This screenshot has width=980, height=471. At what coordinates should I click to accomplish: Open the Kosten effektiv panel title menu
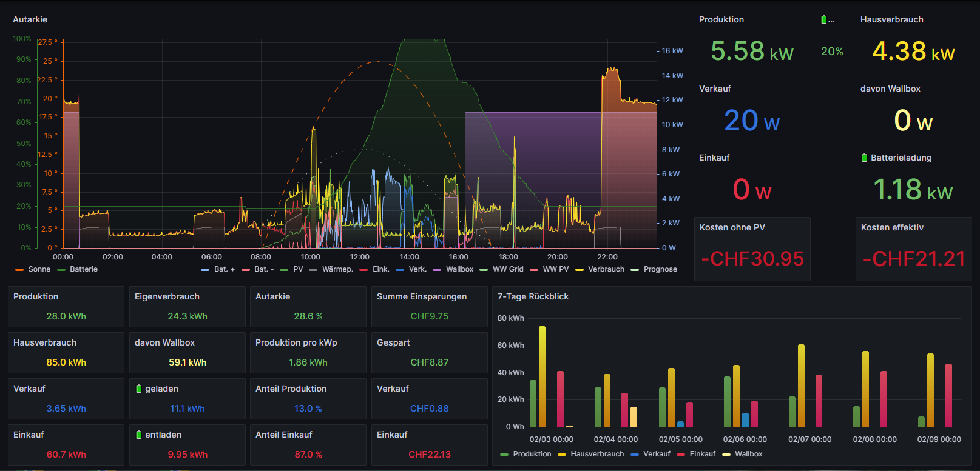(892, 227)
